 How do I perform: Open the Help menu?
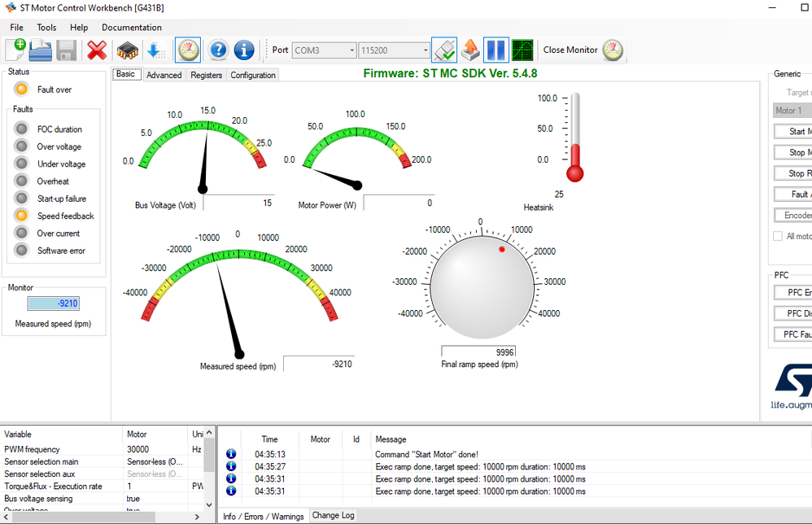pyautogui.click(x=79, y=28)
